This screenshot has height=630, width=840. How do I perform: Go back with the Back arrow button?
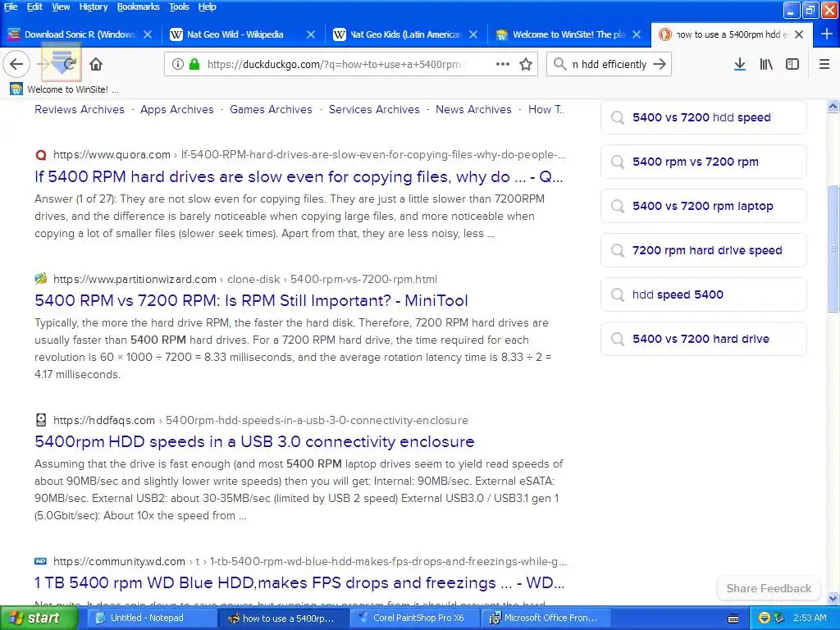[16, 64]
